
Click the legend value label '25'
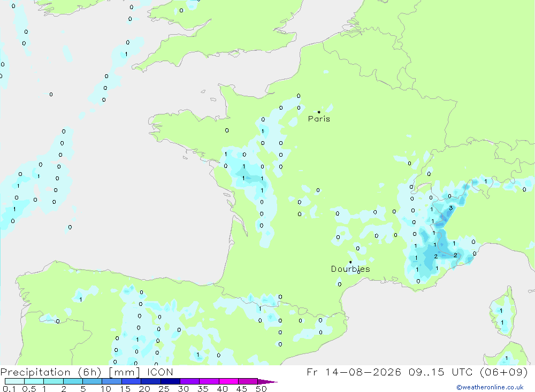[164, 389]
